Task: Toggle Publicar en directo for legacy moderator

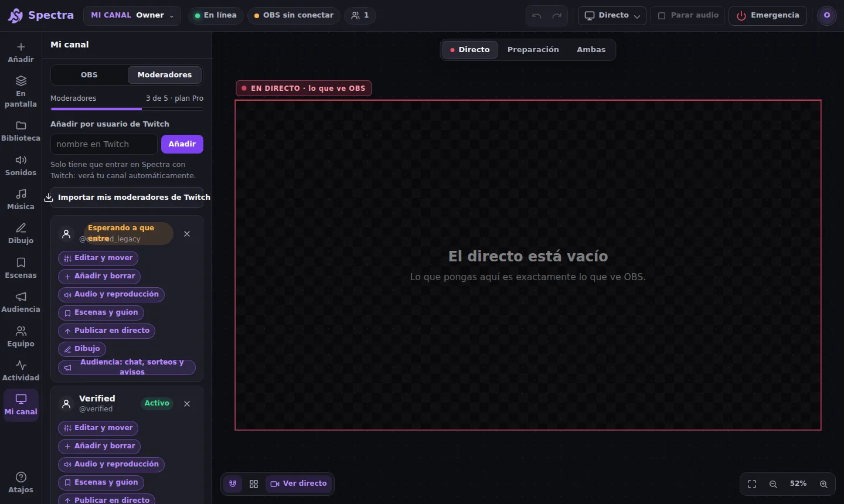Action: tap(106, 331)
